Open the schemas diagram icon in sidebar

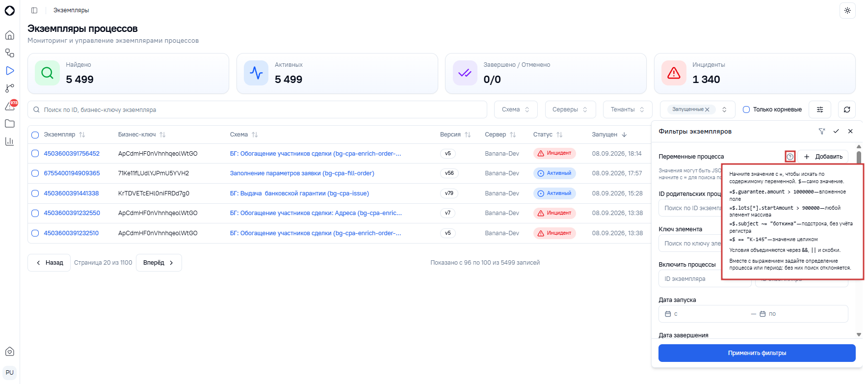10,53
